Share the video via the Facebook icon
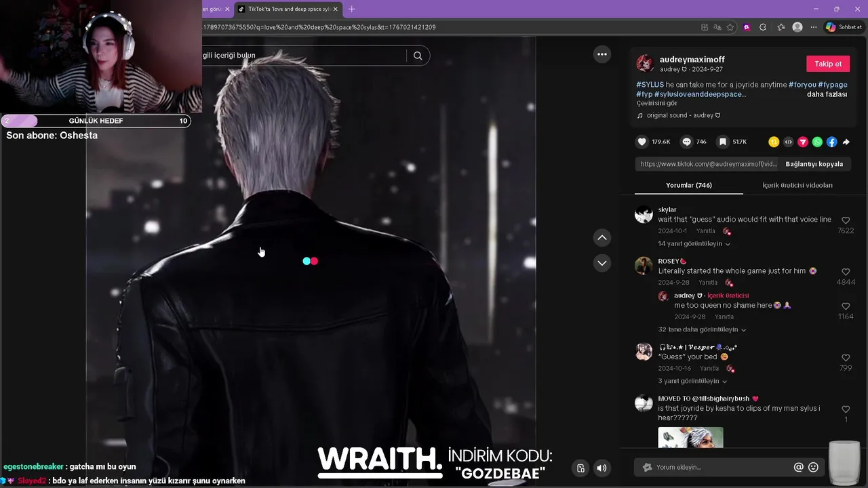 click(x=831, y=142)
